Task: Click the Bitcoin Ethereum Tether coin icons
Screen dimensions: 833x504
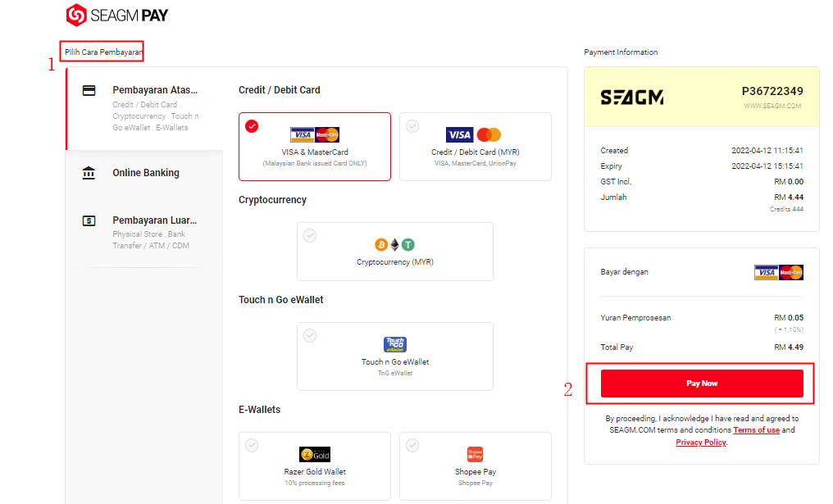Action: tap(394, 245)
